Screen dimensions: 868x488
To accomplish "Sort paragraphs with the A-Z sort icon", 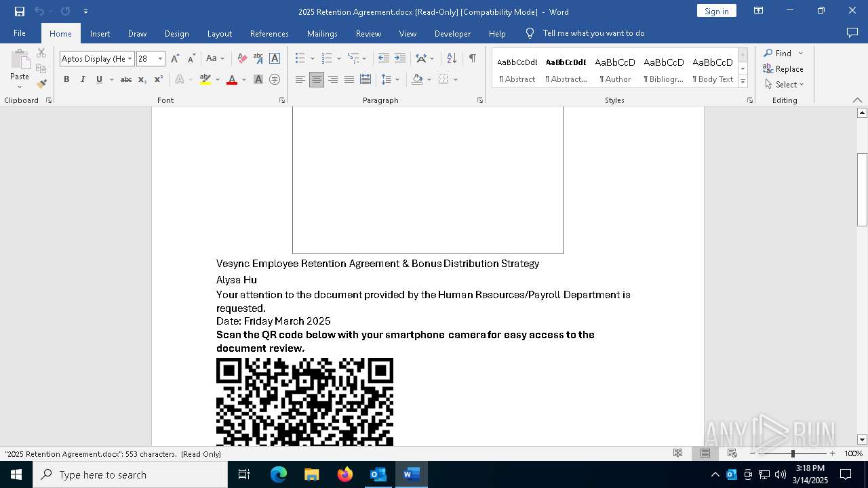I will 452,59.
